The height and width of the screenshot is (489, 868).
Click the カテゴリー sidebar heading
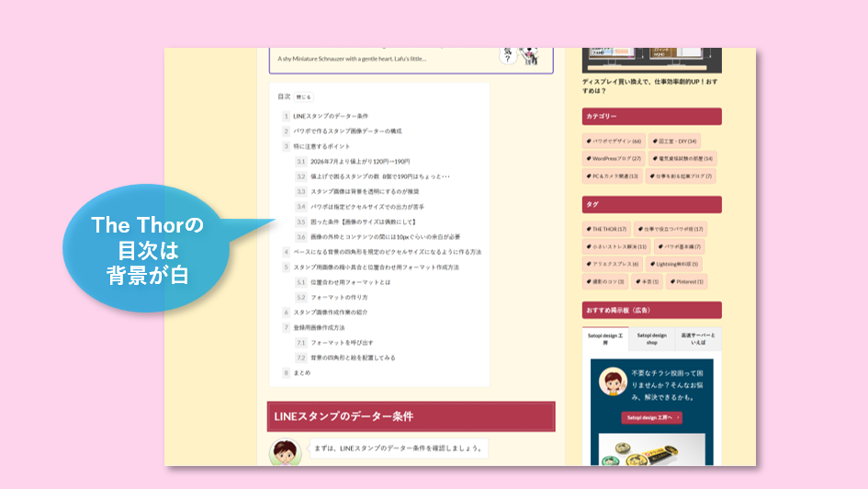click(x=651, y=117)
